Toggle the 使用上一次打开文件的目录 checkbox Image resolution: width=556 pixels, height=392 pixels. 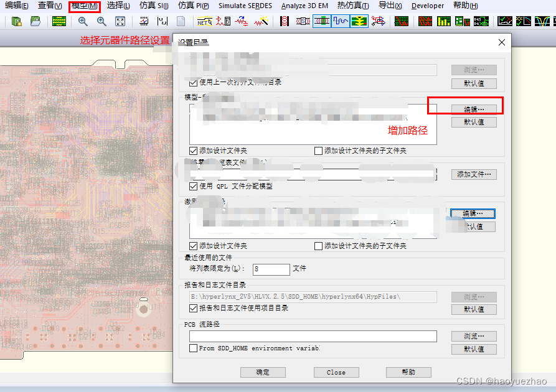(193, 83)
